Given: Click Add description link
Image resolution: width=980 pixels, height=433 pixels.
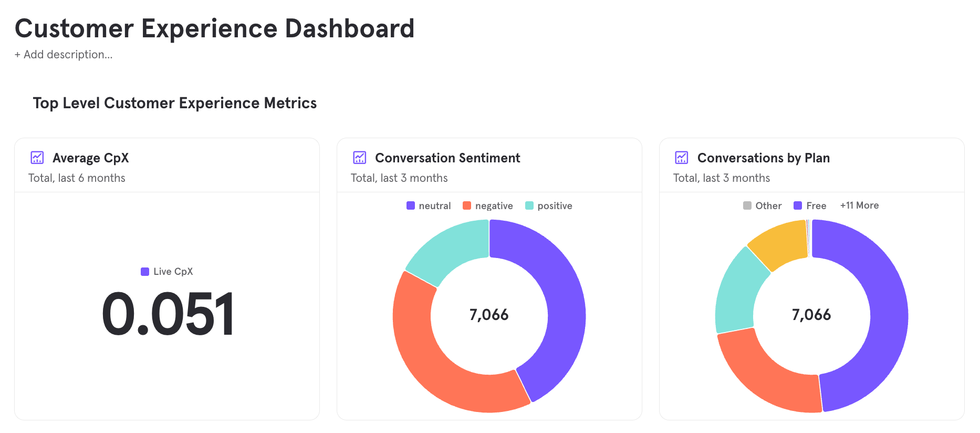Looking at the screenshot, I should [x=64, y=55].
